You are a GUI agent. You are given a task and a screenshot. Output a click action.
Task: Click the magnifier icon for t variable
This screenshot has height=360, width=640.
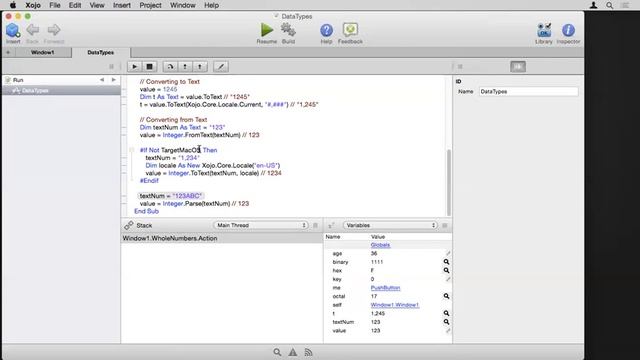point(446,313)
